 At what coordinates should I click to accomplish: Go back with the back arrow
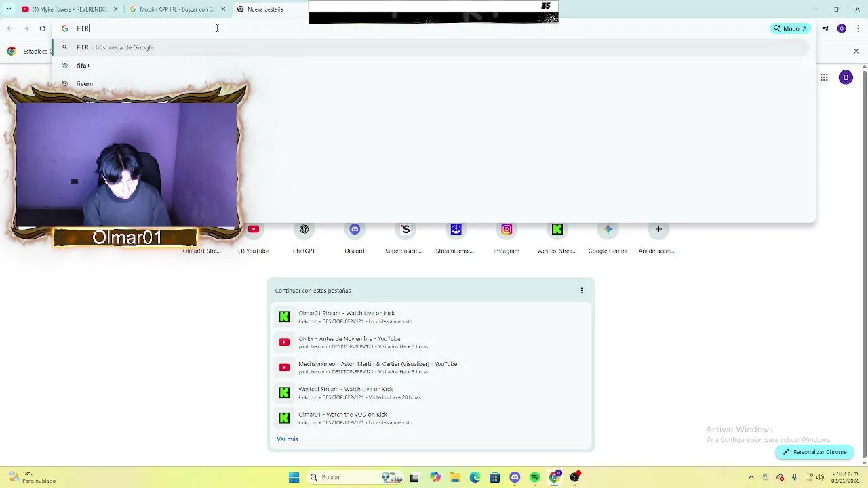pos(9,28)
